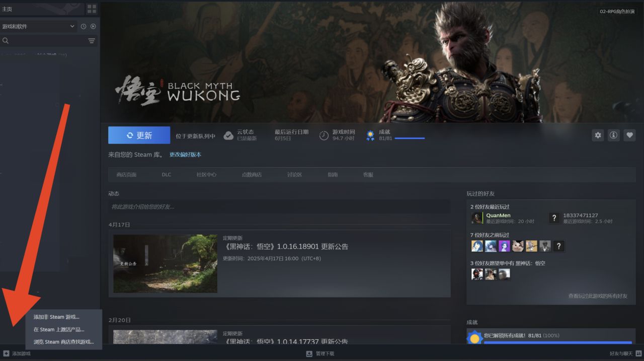Click the 最后运行日期 6月5日 text
The width and height of the screenshot is (644, 361).
point(292,135)
